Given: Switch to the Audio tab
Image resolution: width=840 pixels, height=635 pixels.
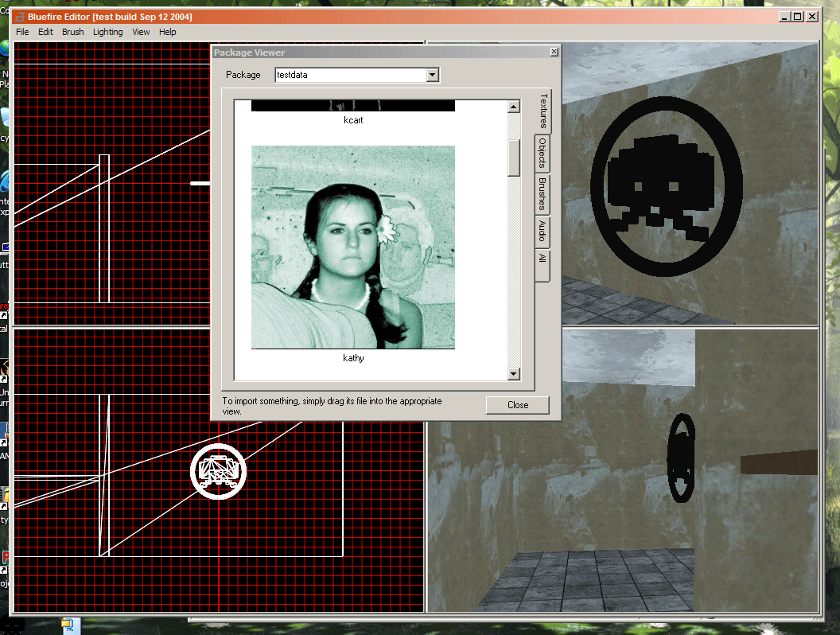Looking at the screenshot, I should 542,231.
